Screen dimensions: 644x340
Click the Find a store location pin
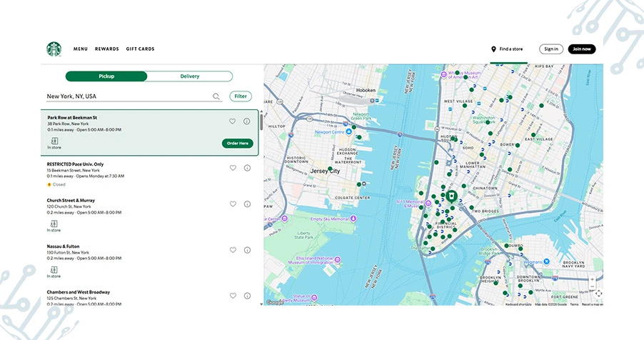(x=493, y=49)
